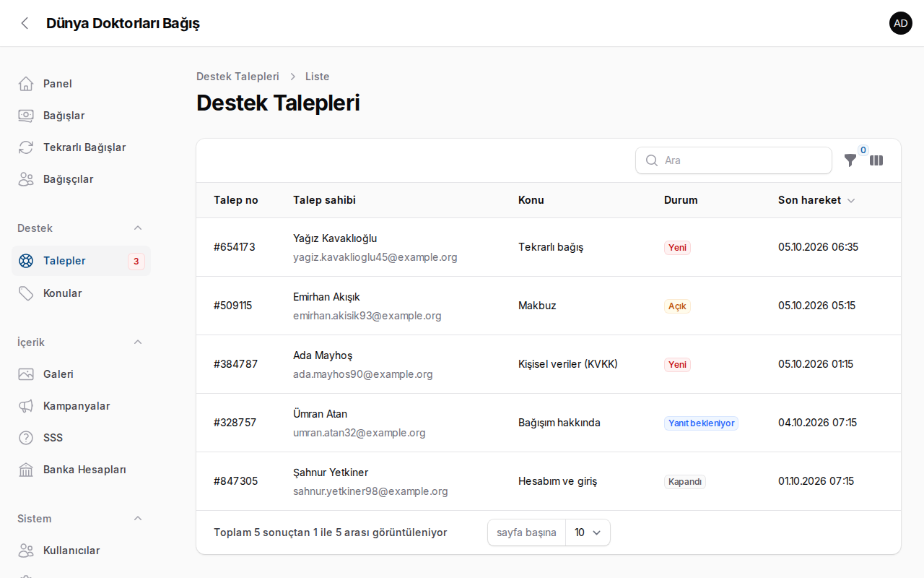Click the red 3 badge on Talepler
This screenshot has height=578, width=924.
[x=136, y=261]
